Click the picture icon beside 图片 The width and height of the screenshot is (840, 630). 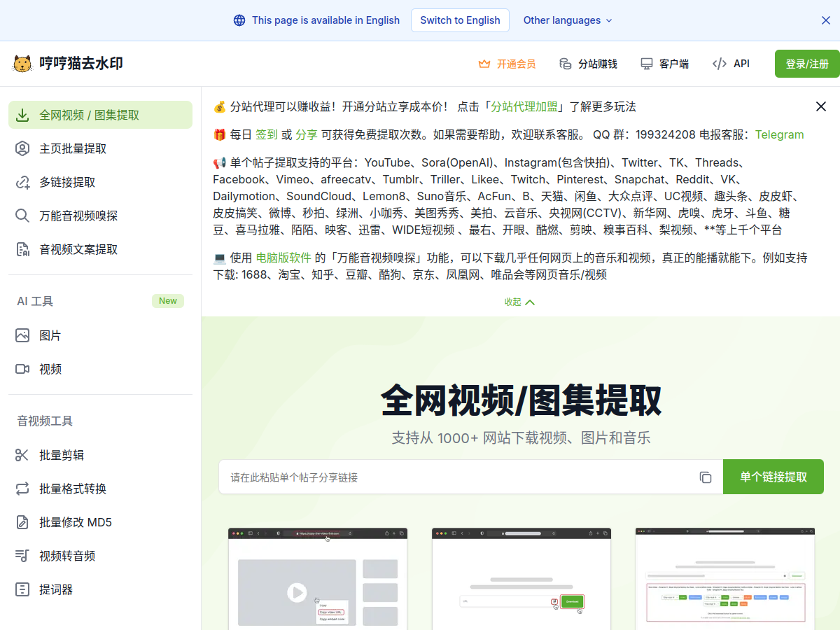coord(22,335)
